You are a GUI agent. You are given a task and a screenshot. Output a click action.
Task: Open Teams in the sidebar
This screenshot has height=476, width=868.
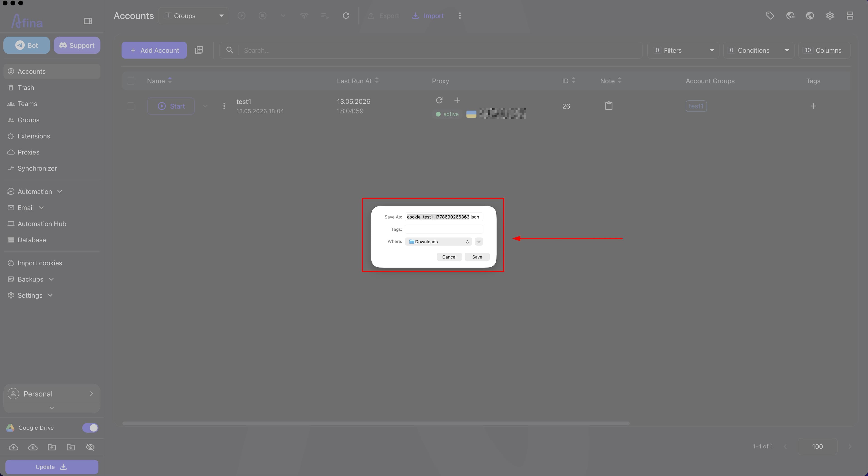click(x=52, y=104)
